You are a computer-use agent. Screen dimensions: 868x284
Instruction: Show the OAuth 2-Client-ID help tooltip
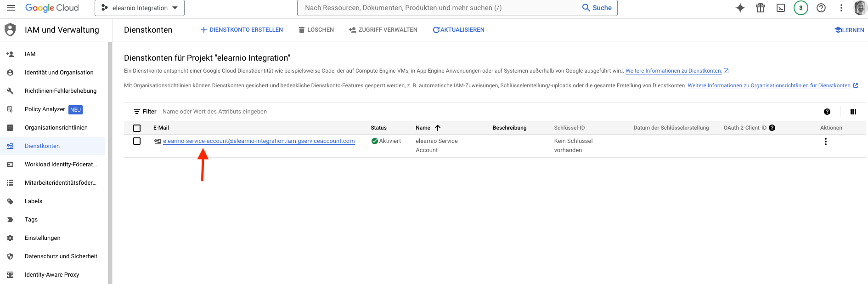point(772,128)
